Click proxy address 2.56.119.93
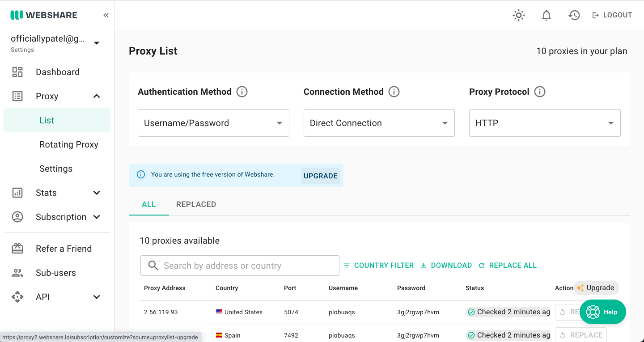The height and width of the screenshot is (342, 644). pyautogui.click(x=161, y=312)
